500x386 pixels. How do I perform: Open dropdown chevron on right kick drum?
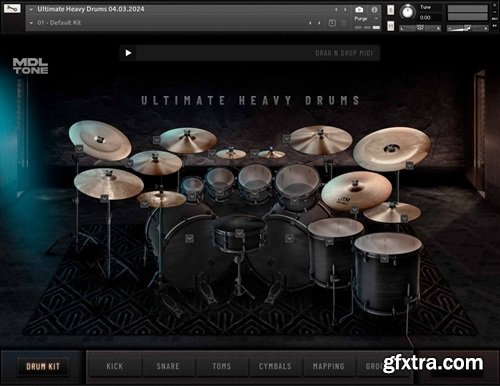tap(289, 238)
